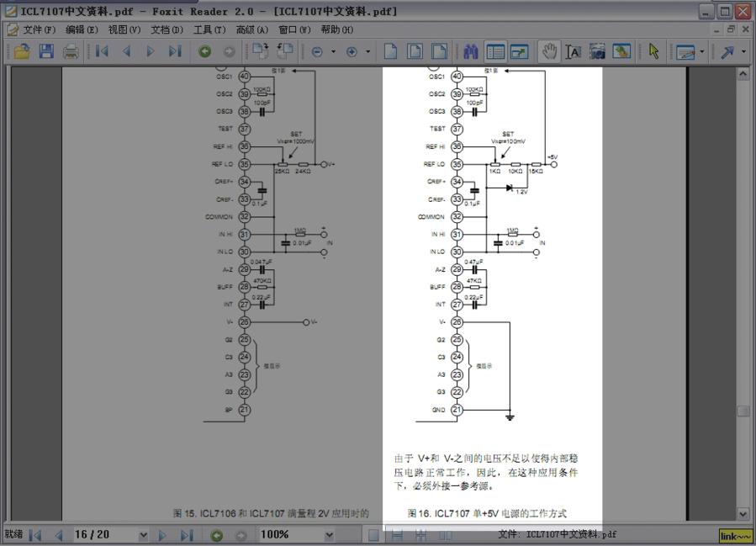Go to previous page using top toolbar
Screen dimensions: 756x546
tap(127, 51)
